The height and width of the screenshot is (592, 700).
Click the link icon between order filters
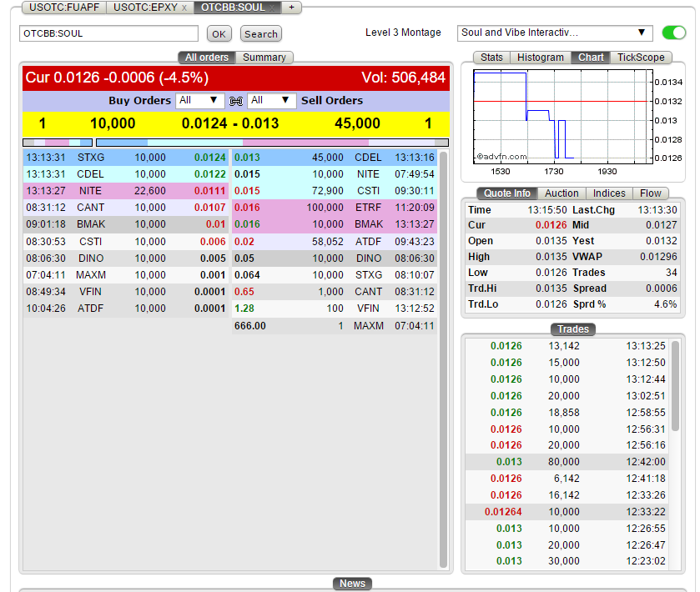pos(236,101)
